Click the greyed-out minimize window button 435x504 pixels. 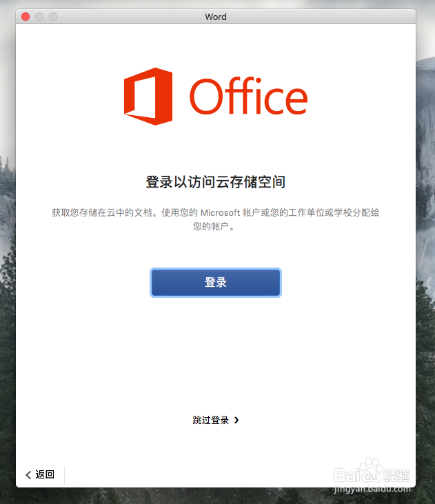point(39,17)
